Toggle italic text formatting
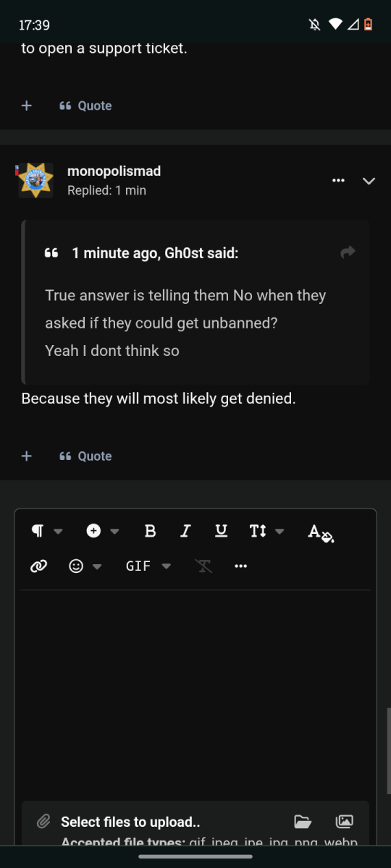This screenshot has width=391, height=868. [x=185, y=531]
